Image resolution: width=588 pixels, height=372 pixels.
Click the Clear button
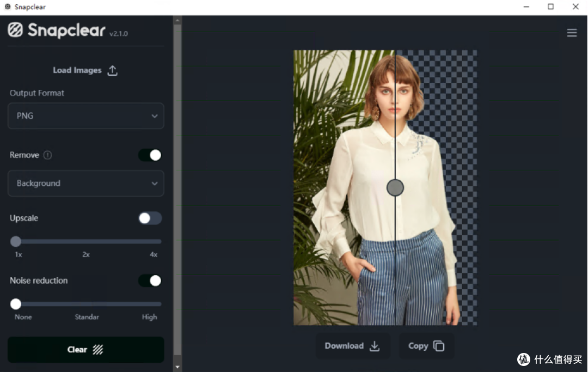(x=86, y=350)
